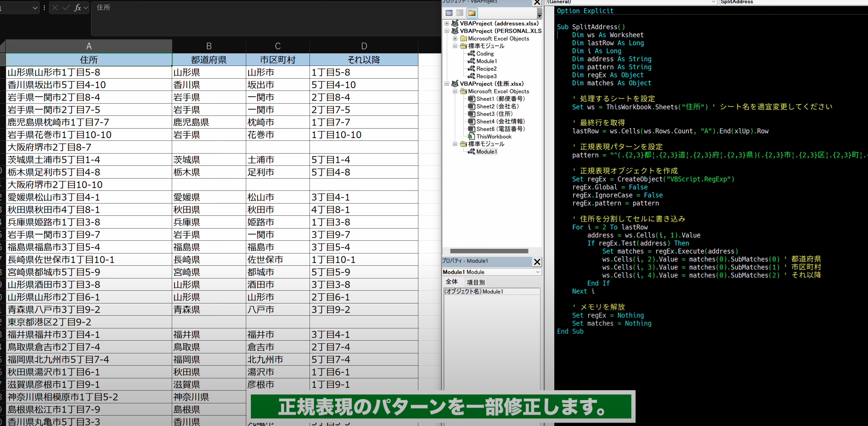Switch to 全体 tab in Properties
868x426 pixels.
click(x=451, y=282)
